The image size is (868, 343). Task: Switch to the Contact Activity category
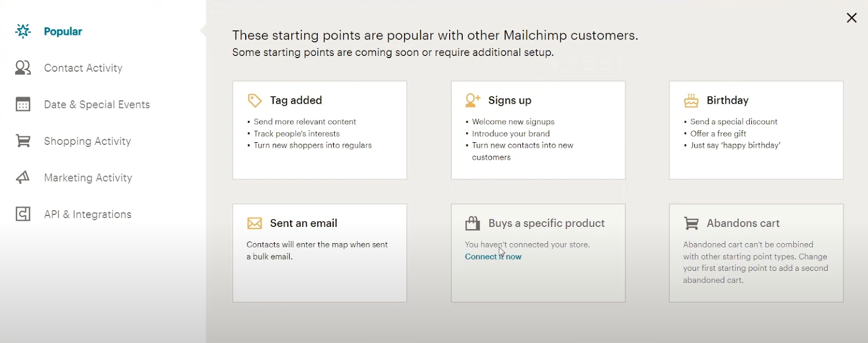pyautogui.click(x=83, y=68)
